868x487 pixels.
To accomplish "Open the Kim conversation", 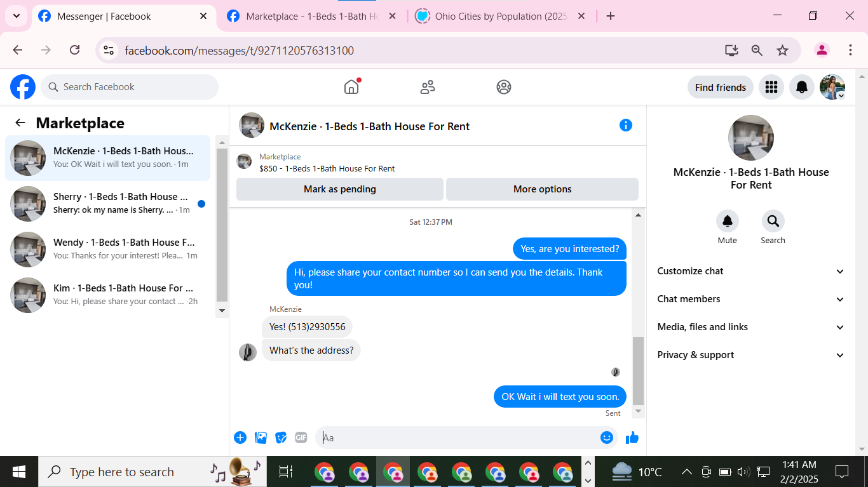I will 108,295.
